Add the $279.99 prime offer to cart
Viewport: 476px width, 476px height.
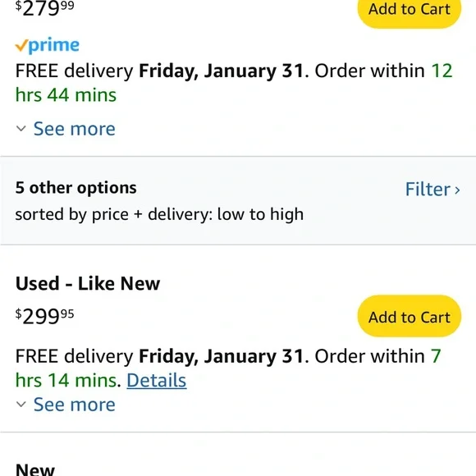[410, 10]
